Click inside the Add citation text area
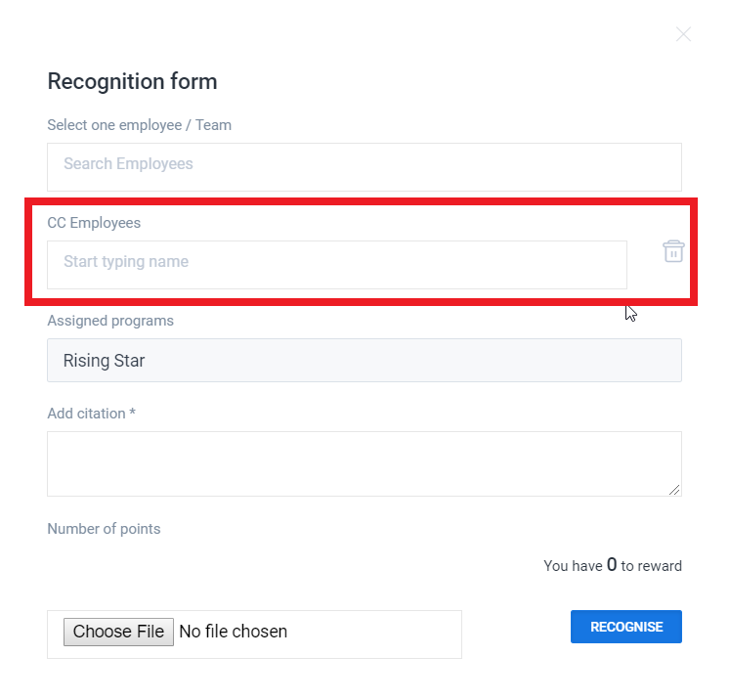 (364, 463)
